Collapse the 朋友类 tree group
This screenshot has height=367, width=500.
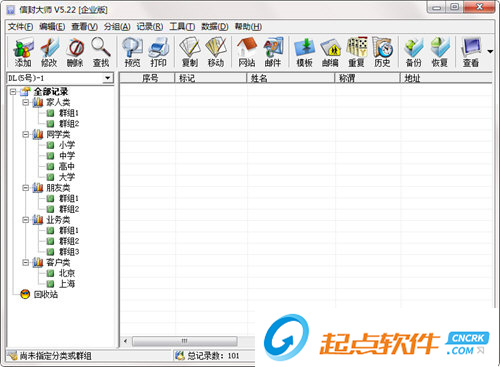pyautogui.click(x=26, y=188)
